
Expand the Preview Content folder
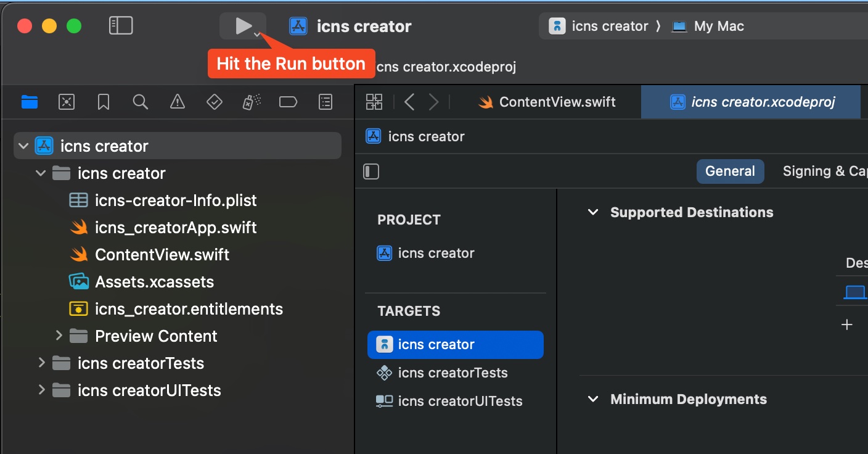coord(59,336)
